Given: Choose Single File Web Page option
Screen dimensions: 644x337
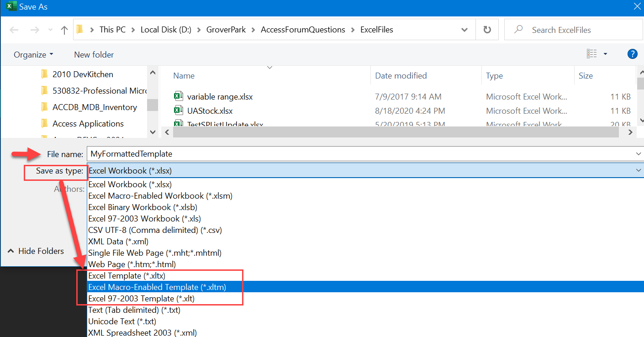Looking at the screenshot, I should coord(365,253).
